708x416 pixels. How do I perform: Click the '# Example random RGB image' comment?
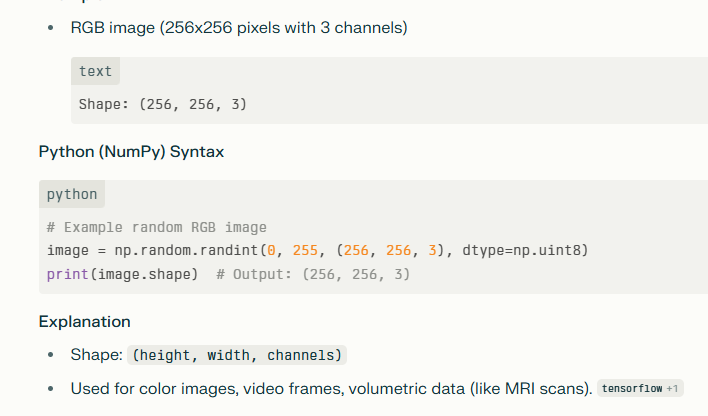pyautogui.click(x=156, y=227)
